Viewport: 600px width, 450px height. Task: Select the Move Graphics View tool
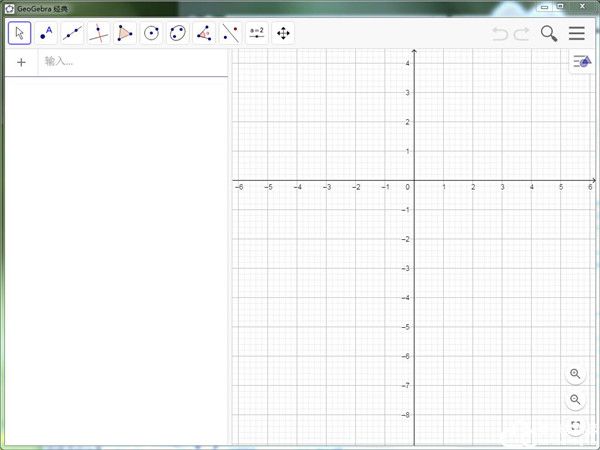[283, 33]
